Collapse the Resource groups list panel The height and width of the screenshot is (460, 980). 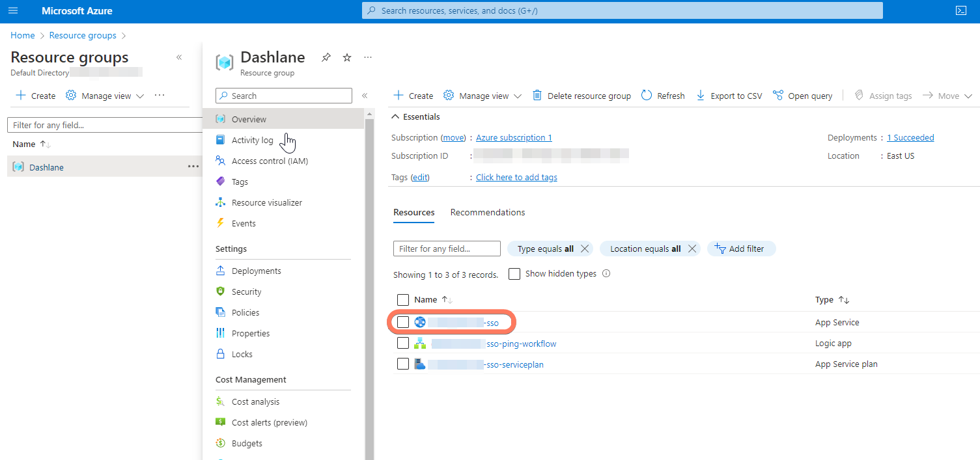tap(179, 57)
